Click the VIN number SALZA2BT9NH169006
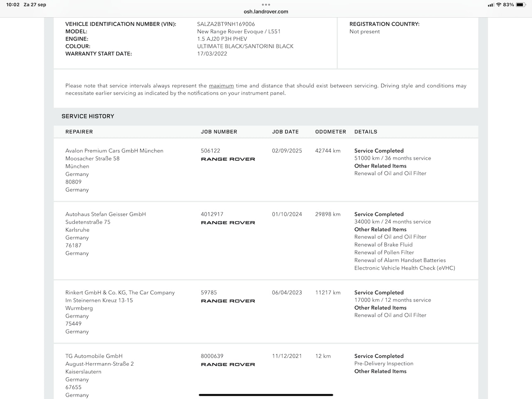Screen dimensions: 532x399 (x=226, y=24)
